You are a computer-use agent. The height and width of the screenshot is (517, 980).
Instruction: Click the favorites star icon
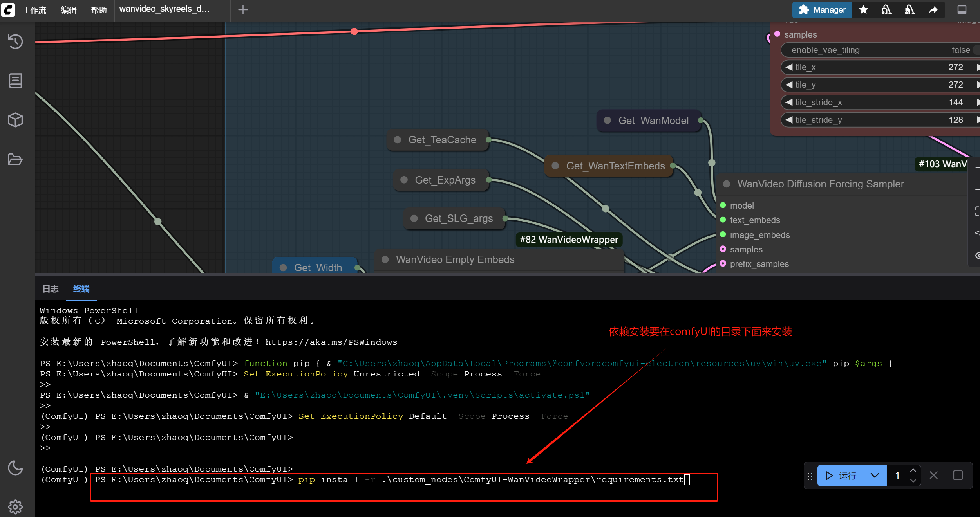click(863, 10)
